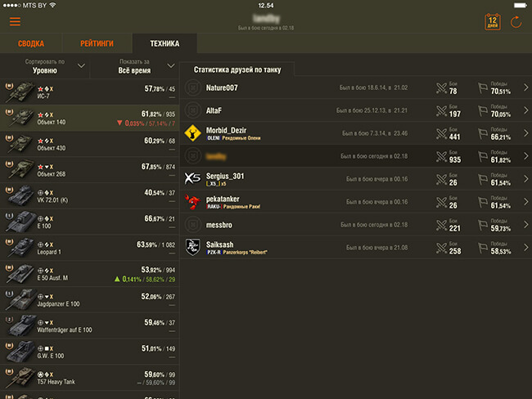Tap the 12.54 clock
This screenshot has width=532, height=399.
pos(266,6)
